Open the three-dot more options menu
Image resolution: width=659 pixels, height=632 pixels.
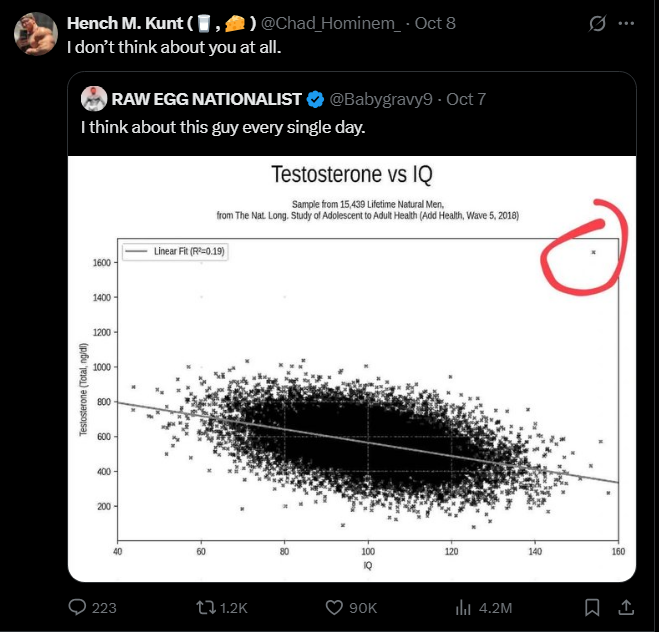pos(626,23)
